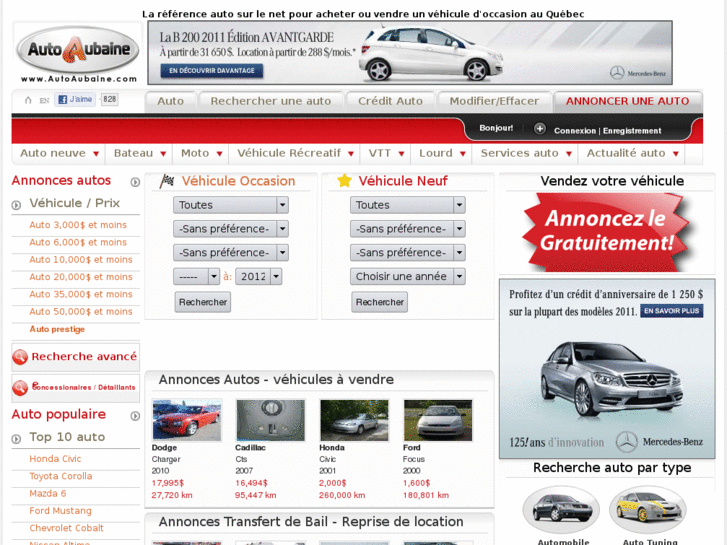Image resolution: width=727 pixels, height=545 pixels.
Task: View the Honda Civic 2001 thumbnail
Action: (354, 420)
